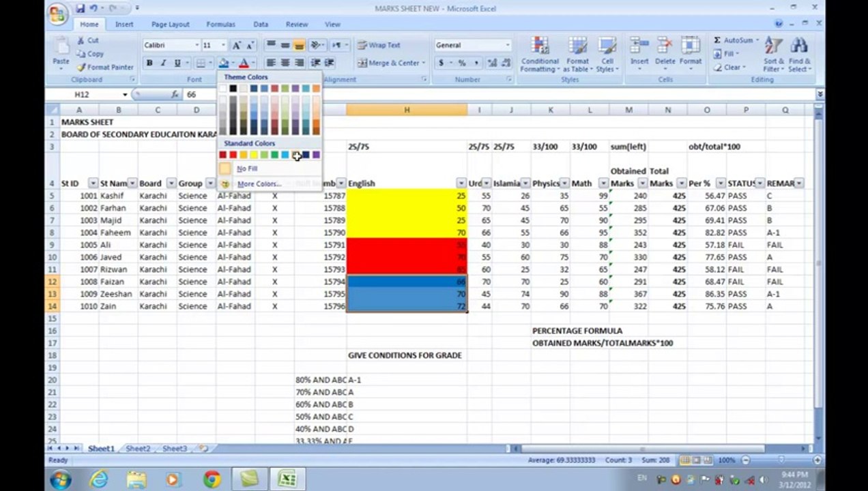Switch to Sheet2 worksheet tab
Image resolution: width=868 pixels, height=491 pixels.
[x=138, y=449]
